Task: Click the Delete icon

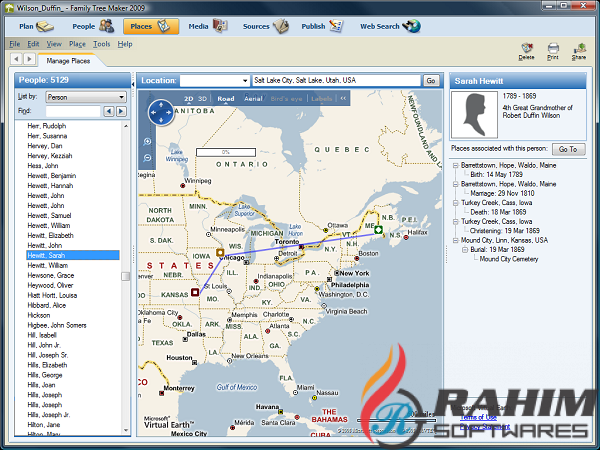Action: coord(527,51)
